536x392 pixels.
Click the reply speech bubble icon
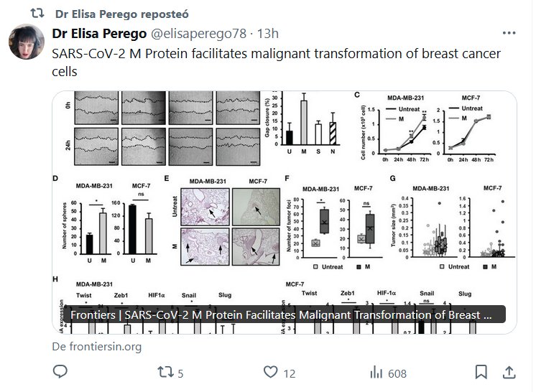coord(61,373)
